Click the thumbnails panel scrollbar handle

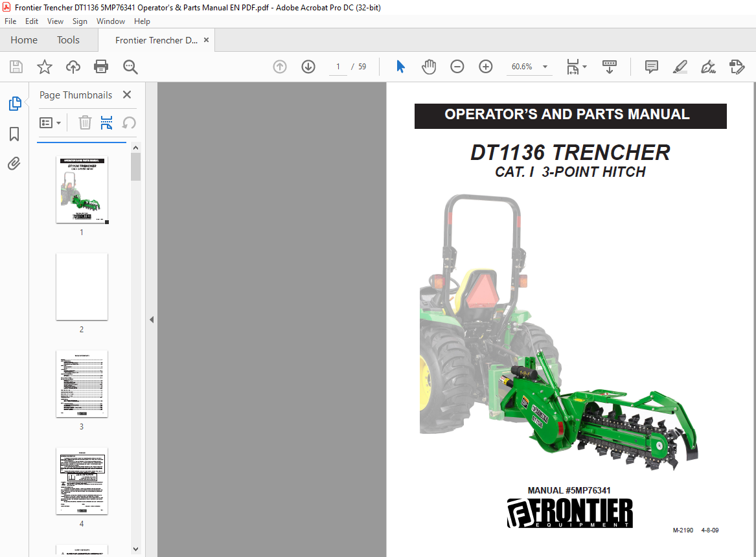pos(135,166)
